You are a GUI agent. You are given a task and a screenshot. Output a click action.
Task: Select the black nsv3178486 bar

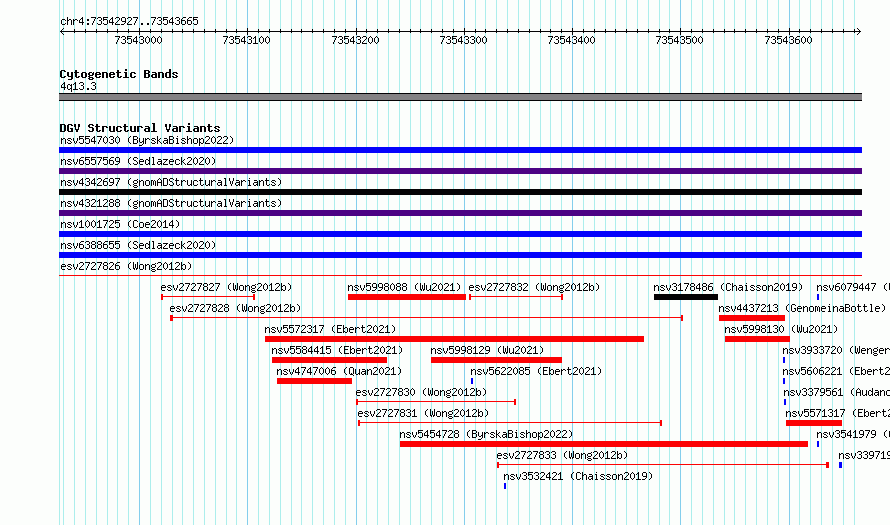[686, 297]
